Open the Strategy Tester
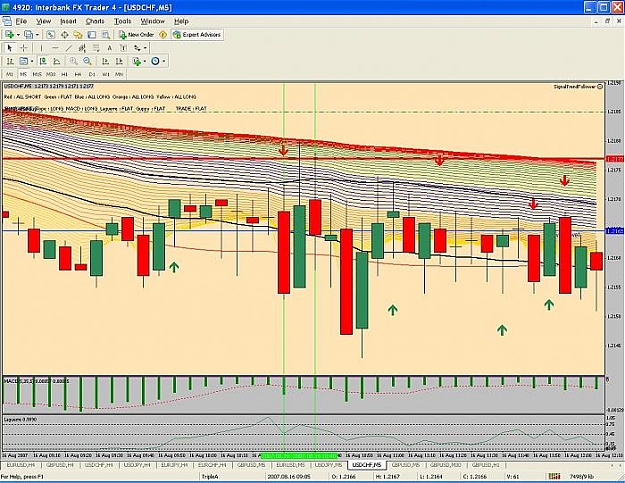 105,35
